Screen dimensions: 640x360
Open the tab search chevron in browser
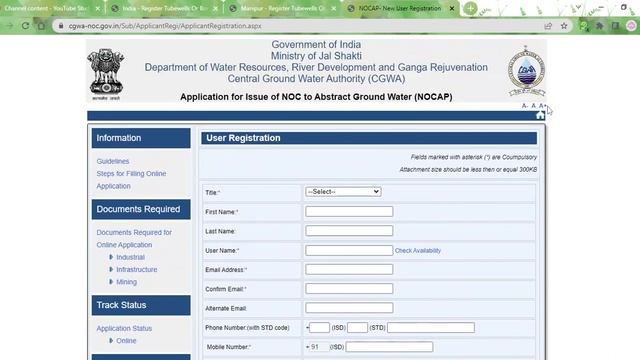(578, 7)
